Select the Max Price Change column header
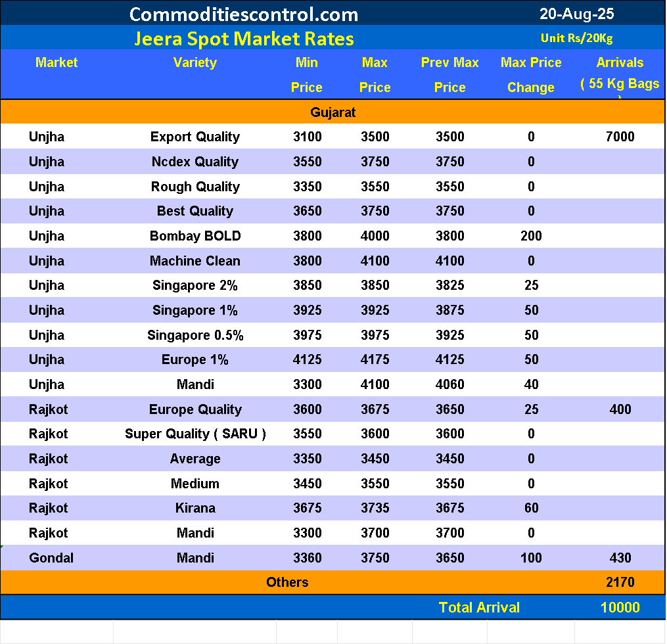The image size is (667, 644). [531, 74]
